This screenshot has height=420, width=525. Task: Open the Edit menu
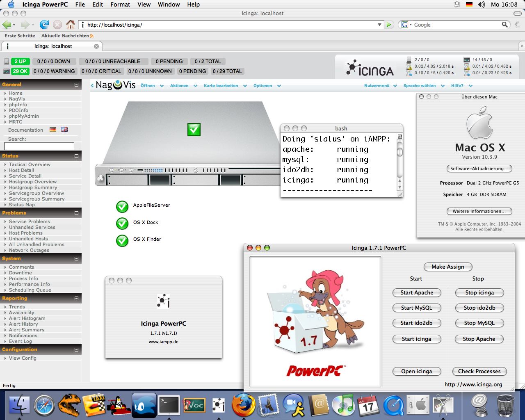98,5
